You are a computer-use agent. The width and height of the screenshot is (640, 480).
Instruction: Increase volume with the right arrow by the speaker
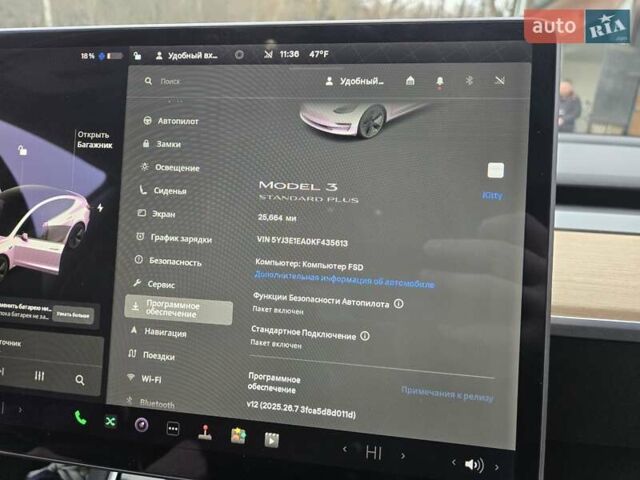497,466
